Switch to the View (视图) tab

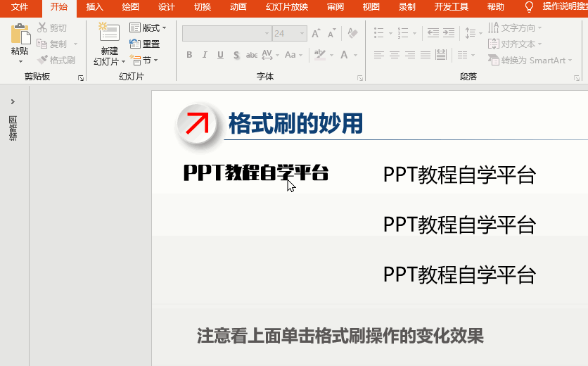coord(371,7)
